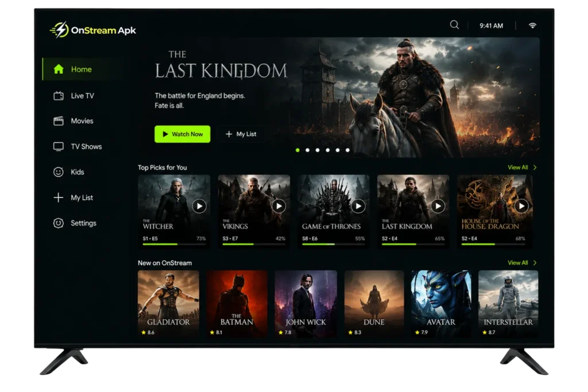588x392 pixels.
Task: Open the Gladiator movie poster
Action: pyautogui.click(x=168, y=304)
